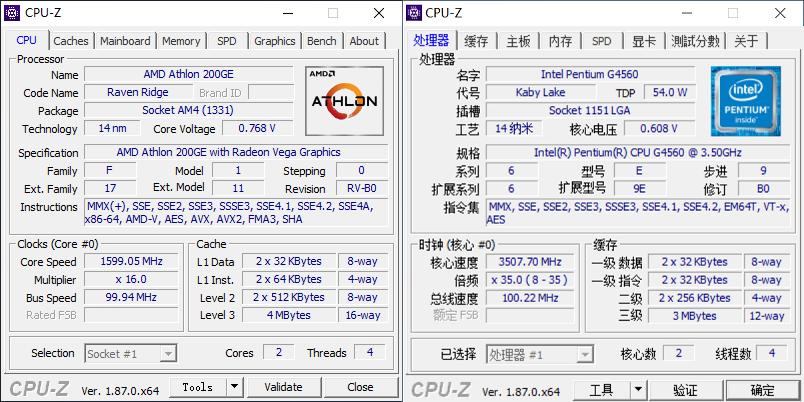Click the 4 MBytes Level 3 cache value

(x=289, y=315)
